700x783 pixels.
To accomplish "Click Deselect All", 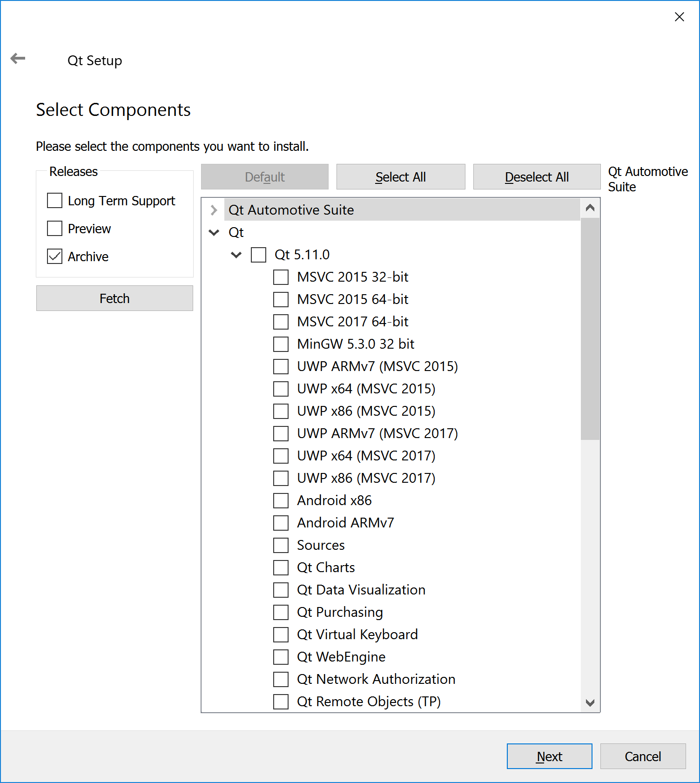I will coord(537,177).
